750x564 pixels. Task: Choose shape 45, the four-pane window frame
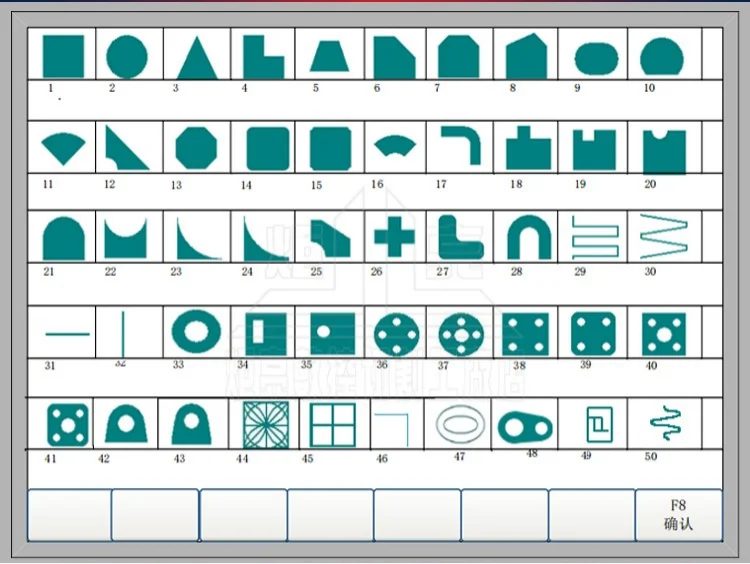click(x=333, y=425)
